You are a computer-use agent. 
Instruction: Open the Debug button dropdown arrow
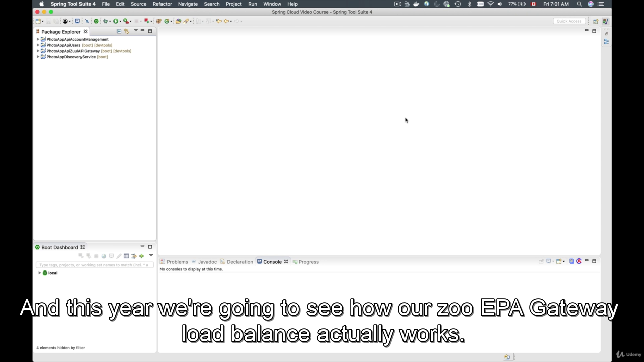(110, 22)
